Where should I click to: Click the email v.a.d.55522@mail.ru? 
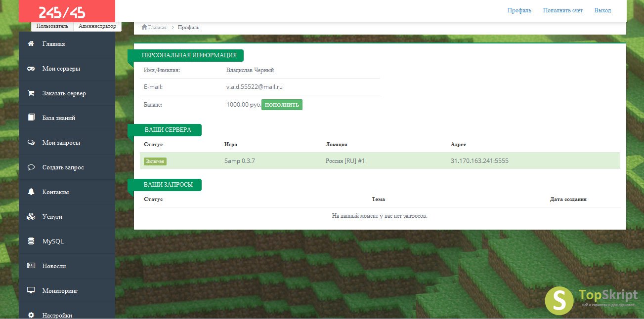(x=255, y=87)
